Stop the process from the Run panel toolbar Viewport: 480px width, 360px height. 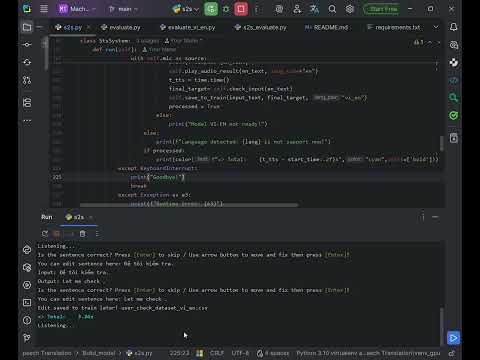[x=57, y=234]
